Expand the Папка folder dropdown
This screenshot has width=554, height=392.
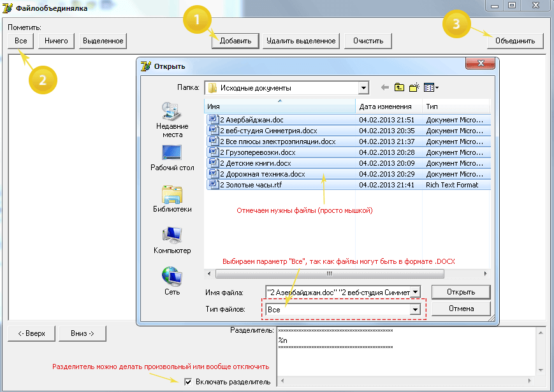363,88
